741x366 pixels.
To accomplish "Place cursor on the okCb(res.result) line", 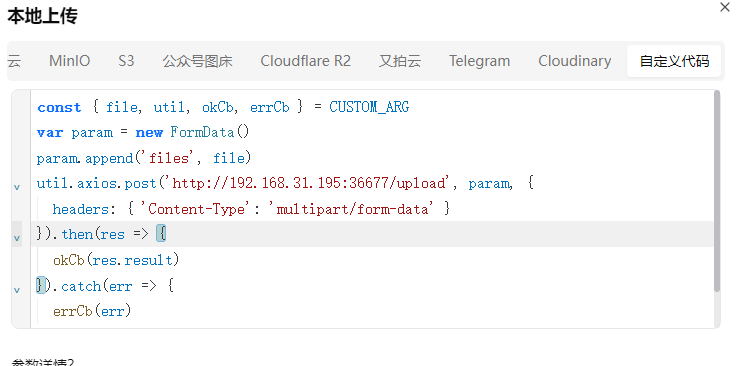I will click(x=116, y=260).
